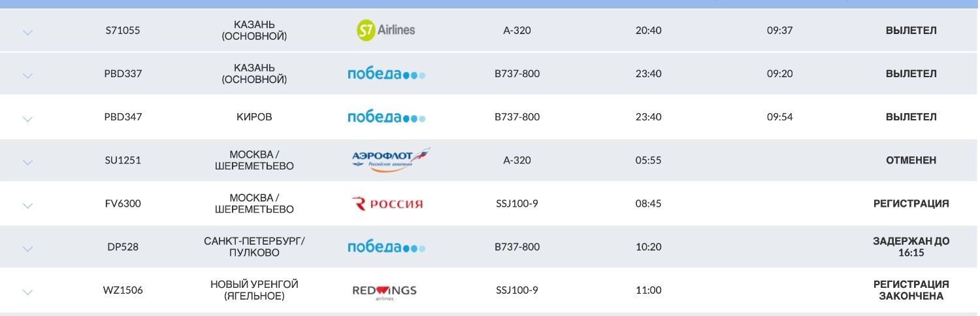Image resolution: width=980 pixels, height=316 pixels.
Task: Expand the PBD337 flight details chevron
Action: [x=27, y=76]
